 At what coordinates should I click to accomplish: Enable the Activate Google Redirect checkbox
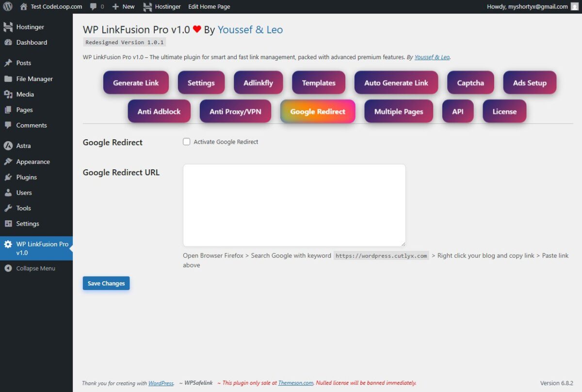click(186, 142)
